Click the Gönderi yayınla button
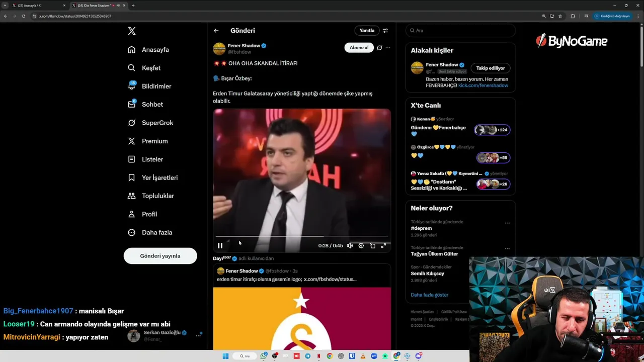The height and width of the screenshot is (362, 644). click(160, 256)
